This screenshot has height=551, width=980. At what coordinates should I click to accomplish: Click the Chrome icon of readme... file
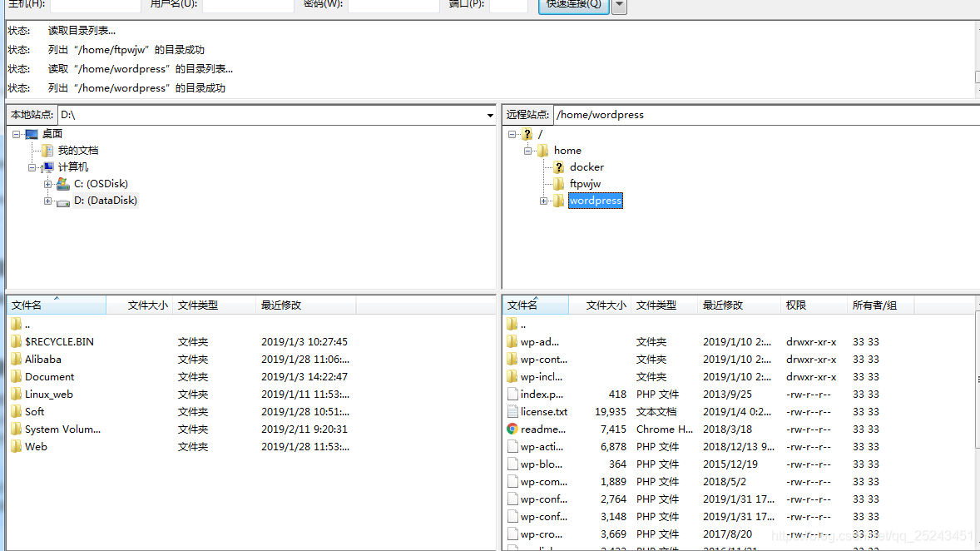click(512, 429)
